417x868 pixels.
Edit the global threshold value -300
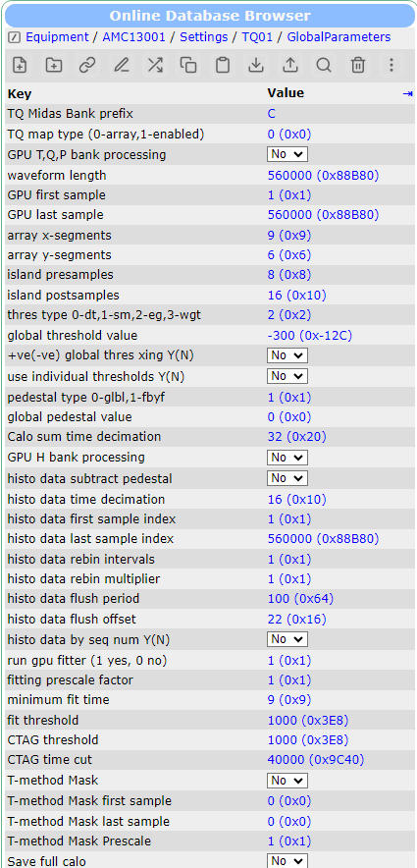coord(310,336)
